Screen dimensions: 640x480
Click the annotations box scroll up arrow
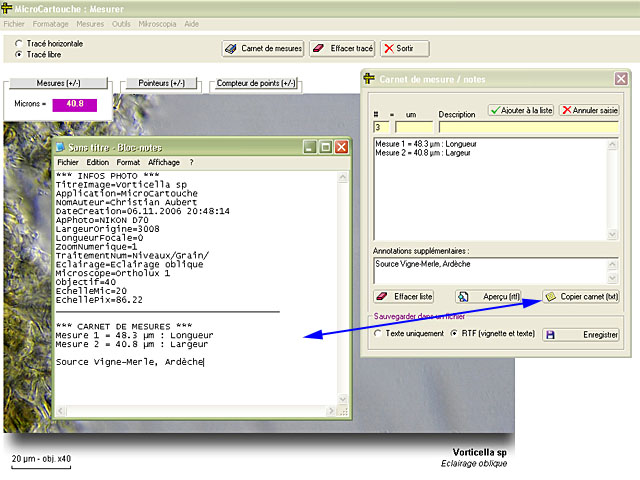pos(612,264)
